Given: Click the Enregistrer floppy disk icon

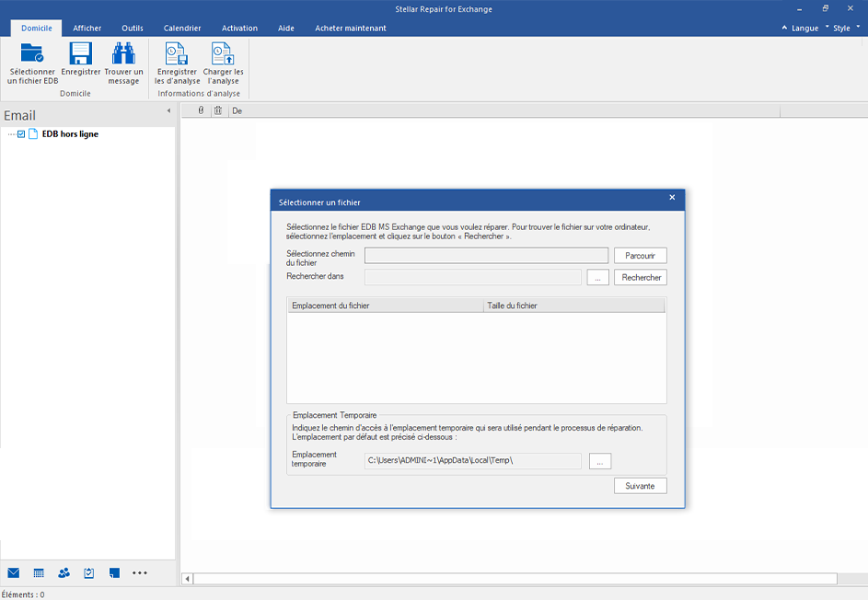Looking at the screenshot, I should [x=80, y=53].
